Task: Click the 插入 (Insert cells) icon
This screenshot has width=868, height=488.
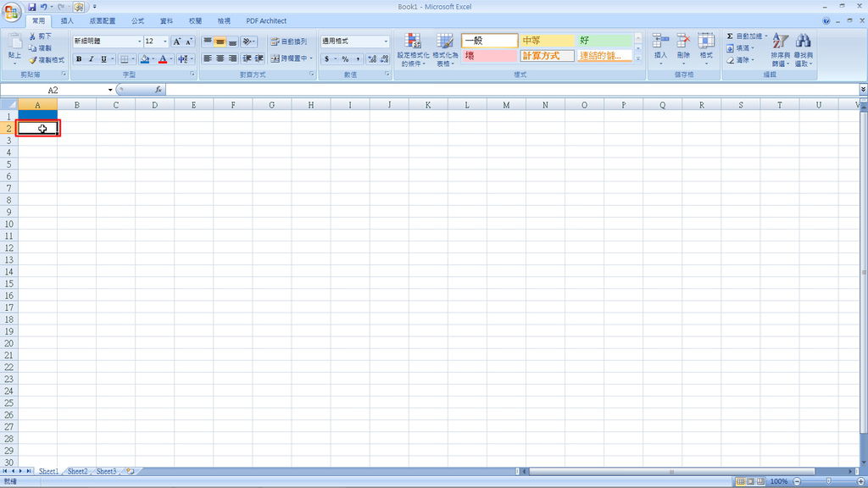Action: coord(660,41)
